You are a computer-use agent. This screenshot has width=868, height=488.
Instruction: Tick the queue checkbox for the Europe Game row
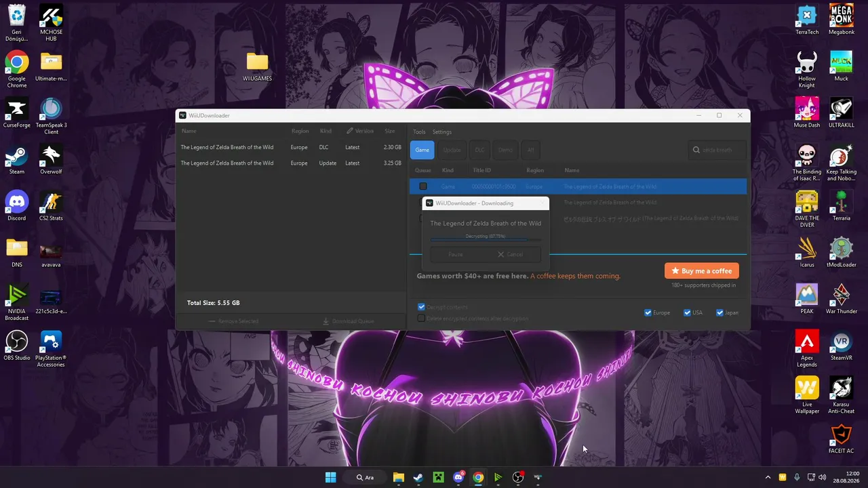pos(423,186)
